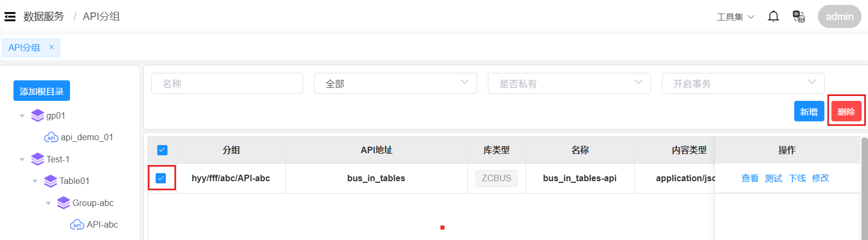Collapse the Table01 tree node arrow
Viewport: 868px width, 240px height.
point(35,181)
